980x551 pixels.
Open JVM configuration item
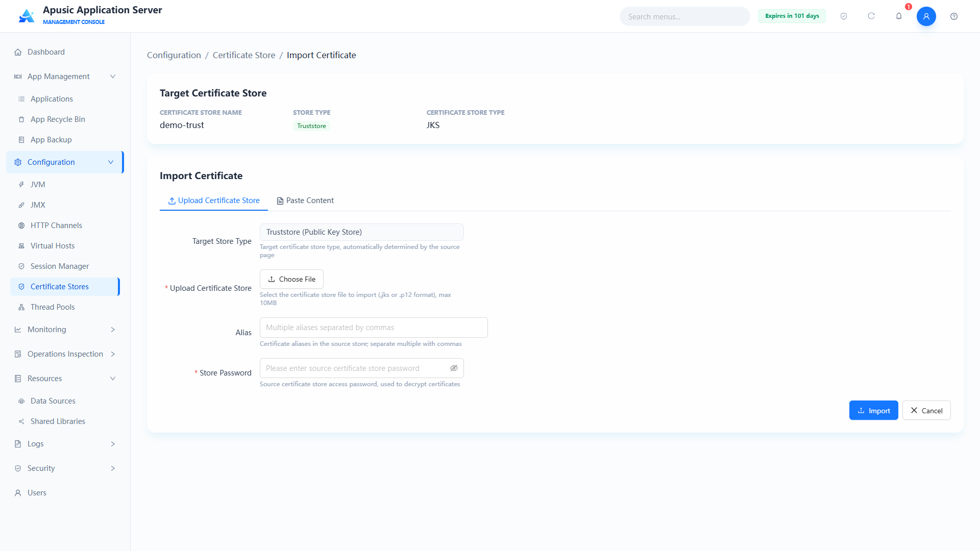(x=65, y=185)
